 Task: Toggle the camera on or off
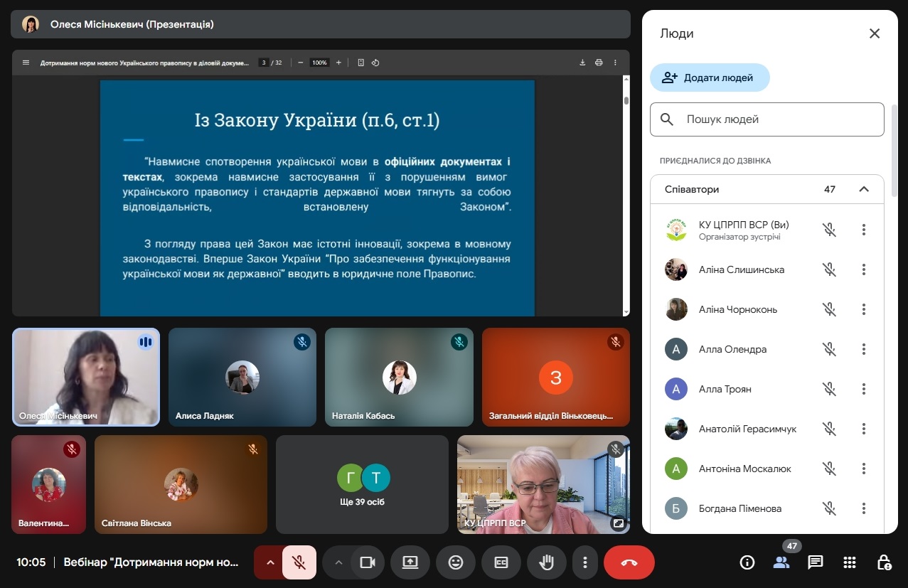tap(368, 562)
